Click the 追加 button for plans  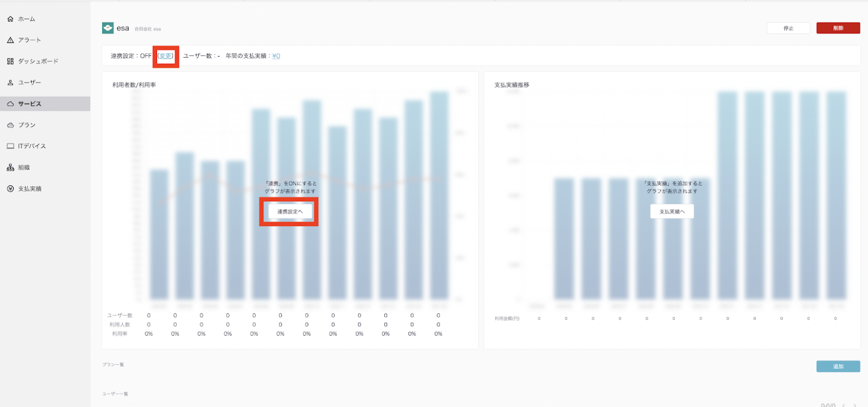click(838, 366)
